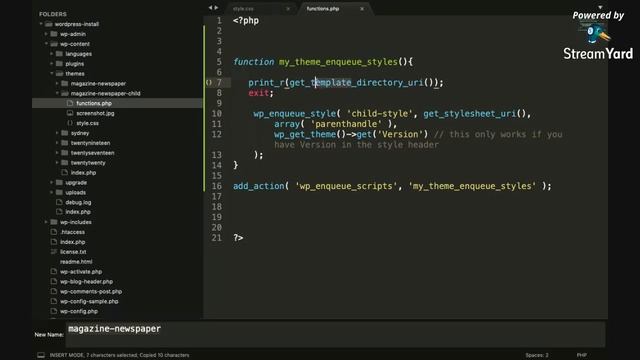Click the upgrade folder icon
Screen dimensions: 640x360
[x=59, y=182]
